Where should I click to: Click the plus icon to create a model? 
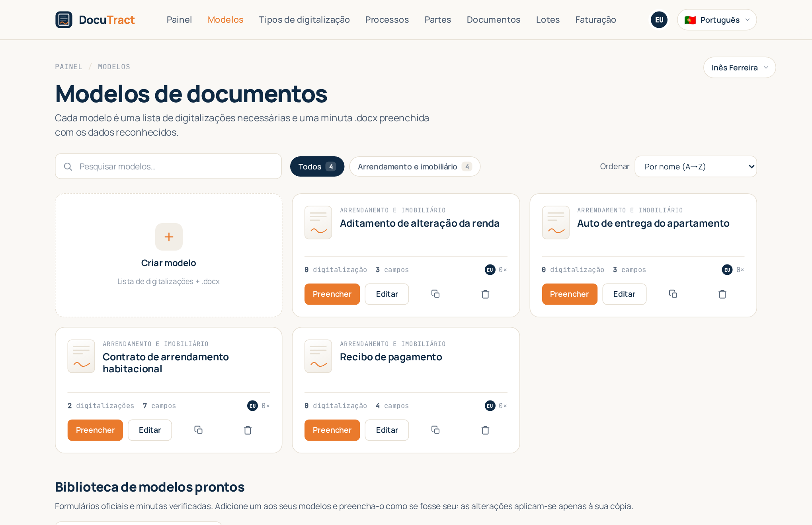click(x=169, y=237)
